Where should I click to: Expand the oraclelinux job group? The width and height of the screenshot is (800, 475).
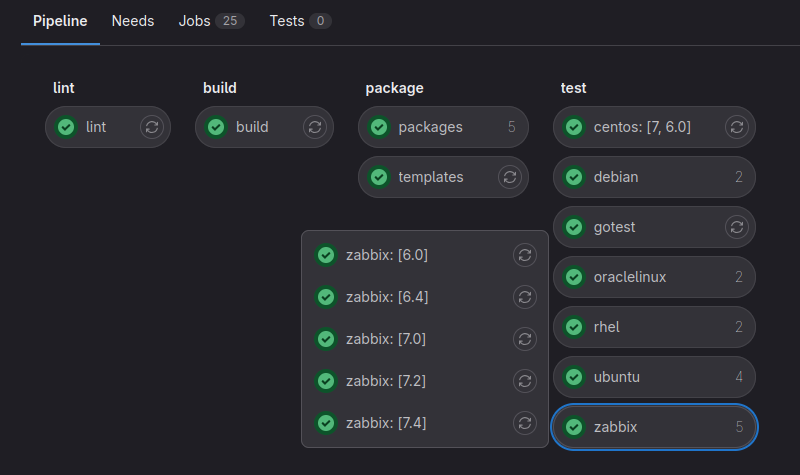tap(654, 277)
